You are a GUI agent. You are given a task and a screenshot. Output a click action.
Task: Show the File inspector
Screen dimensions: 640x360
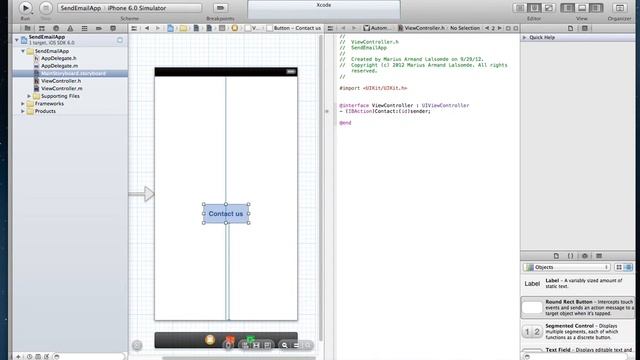(x=570, y=28)
